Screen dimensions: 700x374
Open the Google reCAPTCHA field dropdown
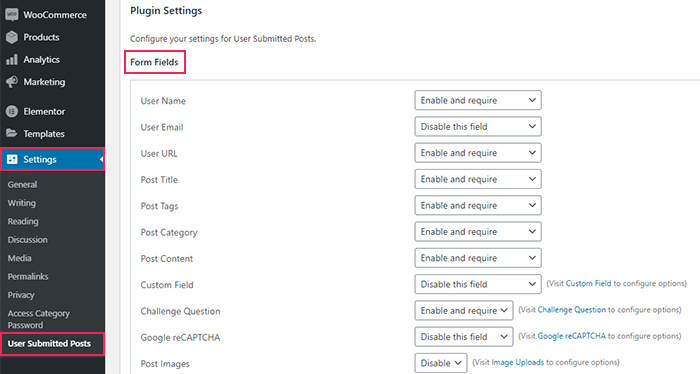[464, 337]
